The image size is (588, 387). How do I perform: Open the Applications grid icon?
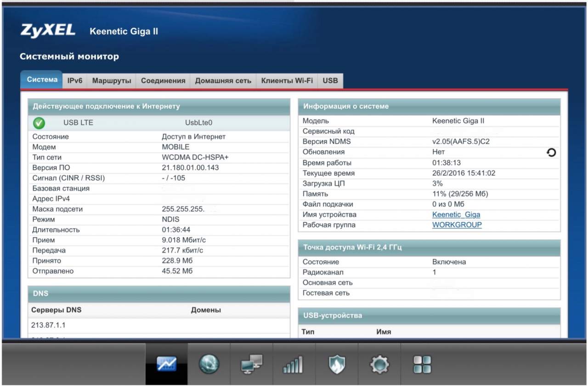(422, 365)
